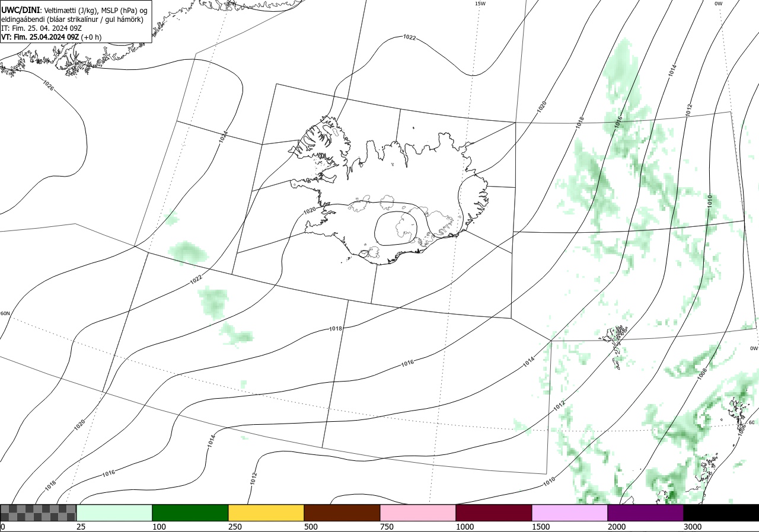This screenshot has height=532, width=759.
Task: Click the valid time "VT: Fim. 25.04.2024 09Z (+0 h)"
Action: pos(52,37)
